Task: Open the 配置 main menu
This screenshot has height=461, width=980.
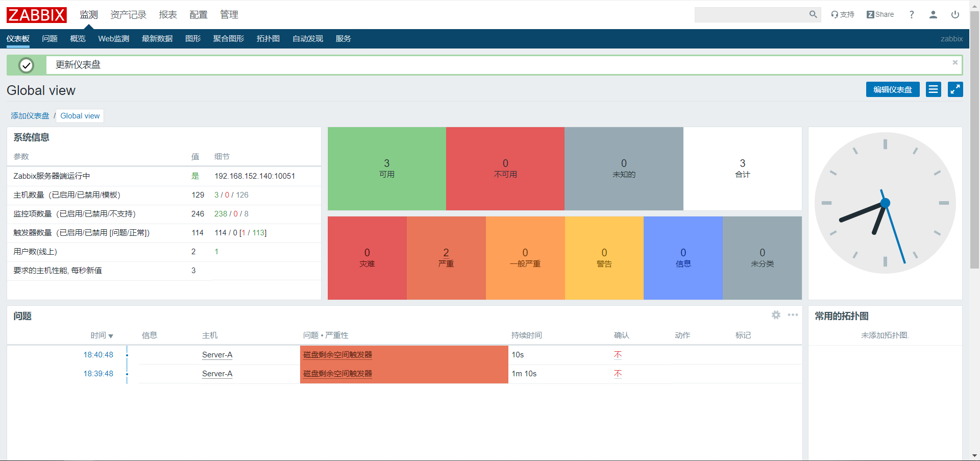Action: click(199, 15)
